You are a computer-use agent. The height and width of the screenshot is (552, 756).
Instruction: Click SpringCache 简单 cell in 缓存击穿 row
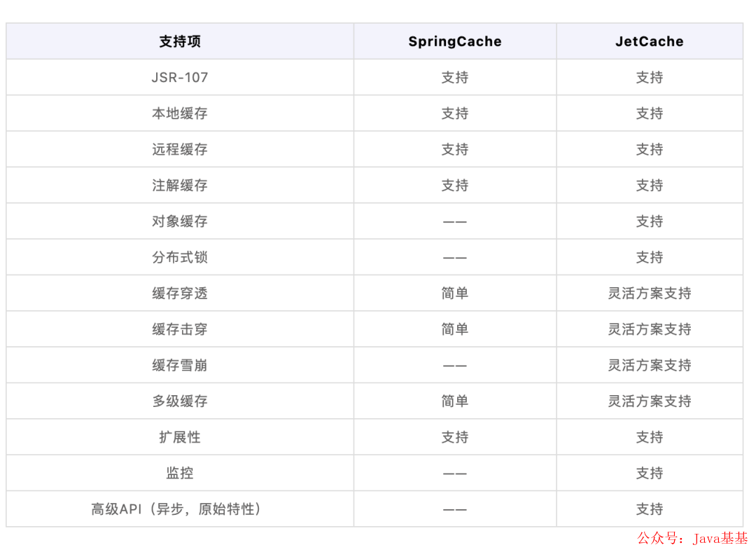[455, 329]
